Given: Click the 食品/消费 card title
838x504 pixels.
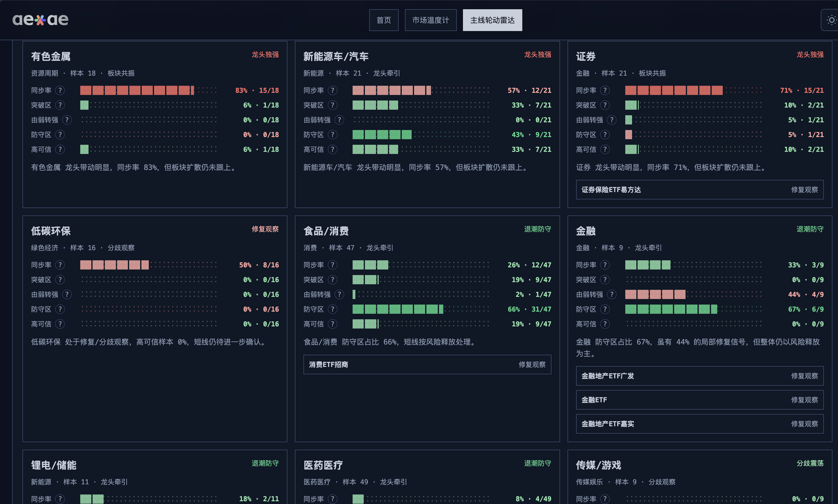Looking at the screenshot, I should point(326,231).
